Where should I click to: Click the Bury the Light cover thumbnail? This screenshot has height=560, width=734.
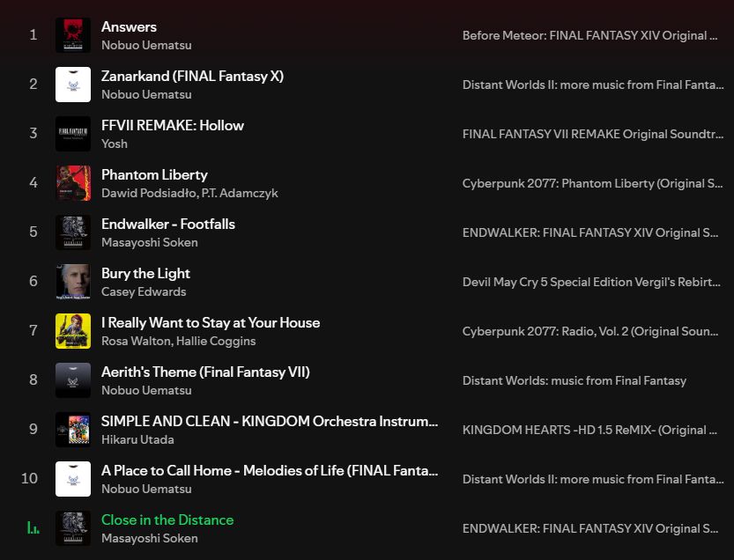73,282
